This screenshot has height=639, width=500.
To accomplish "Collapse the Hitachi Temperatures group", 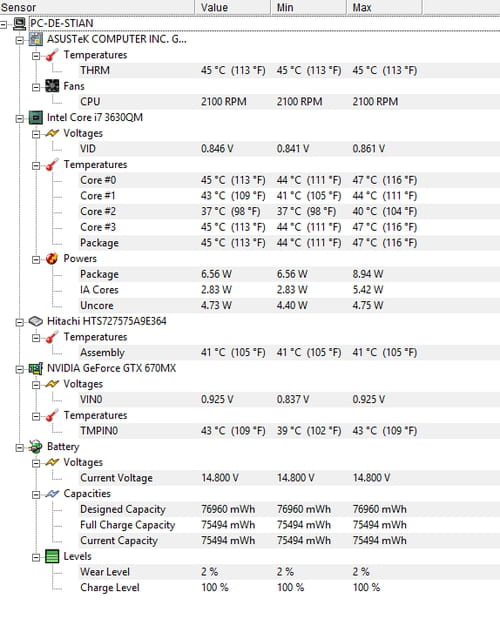I will click(x=36, y=338).
